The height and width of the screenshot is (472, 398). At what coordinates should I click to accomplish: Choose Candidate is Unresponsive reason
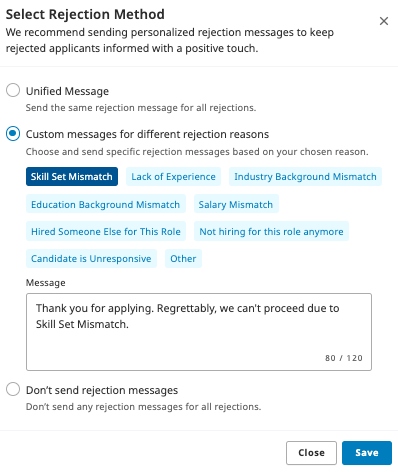pos(91,258)
